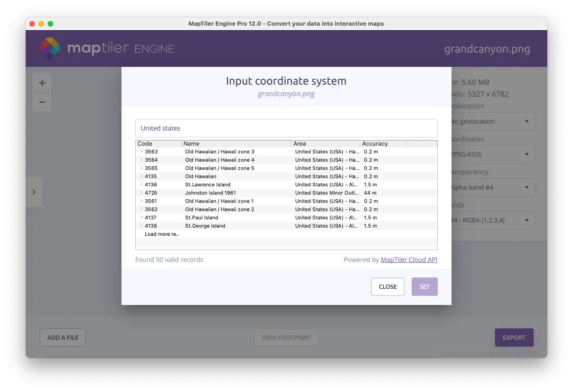This screenshot has height=392, width=573.
Task: Click the MapTiler attribution link
Action: (454, 353)
